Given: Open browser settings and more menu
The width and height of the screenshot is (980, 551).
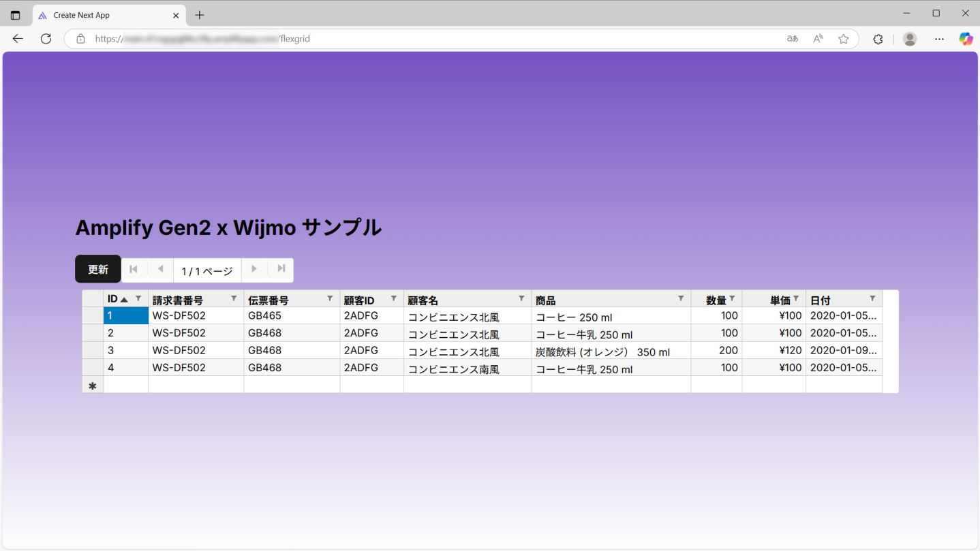Looking at the screenshot, I should point(939,39).
